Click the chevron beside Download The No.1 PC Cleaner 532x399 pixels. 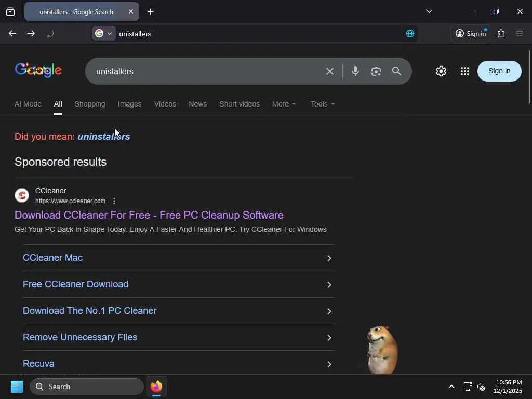coord(329,311)
